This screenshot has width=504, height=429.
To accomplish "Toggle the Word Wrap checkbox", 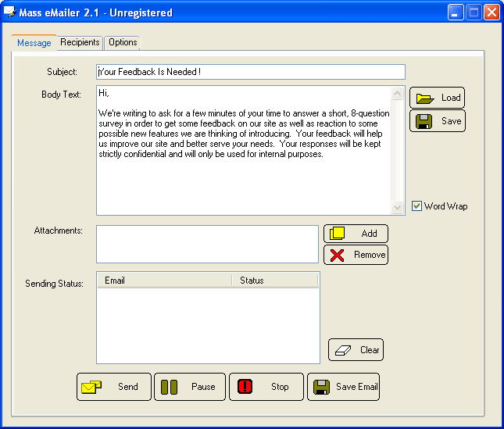I will click(416, 206).
